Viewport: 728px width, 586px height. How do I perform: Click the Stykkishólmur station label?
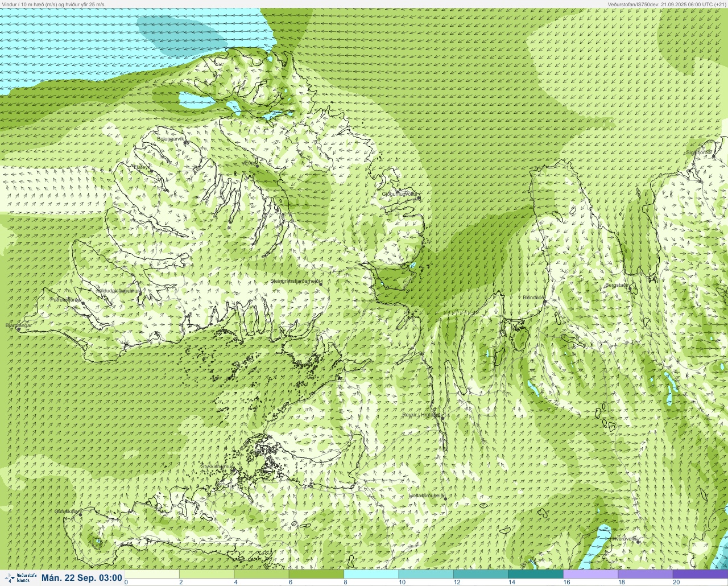pos(217,467)
